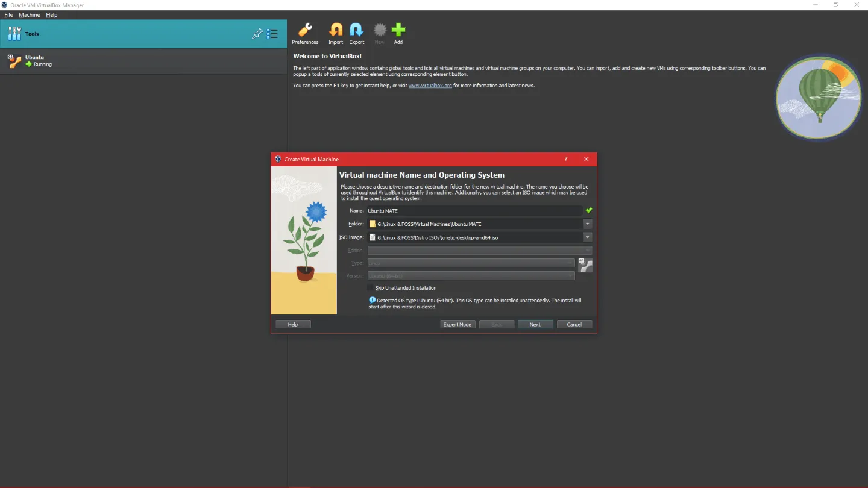
Task: Click the pin icon in the Tools header
Action: [x=257, y=34]
